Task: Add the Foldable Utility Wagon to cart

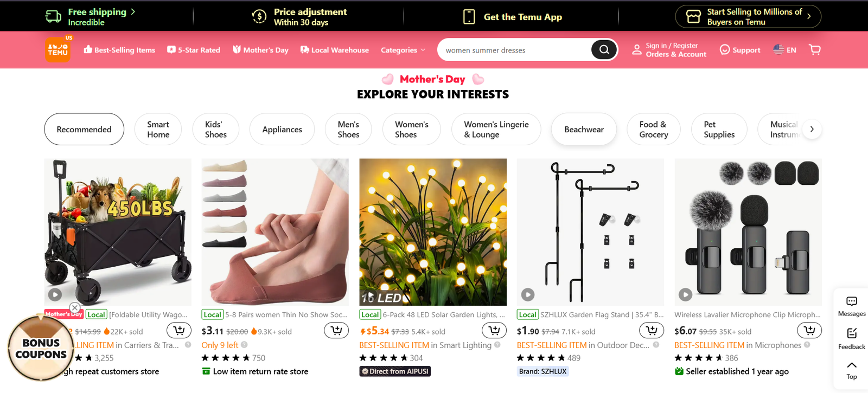Action: coord(179,330)
